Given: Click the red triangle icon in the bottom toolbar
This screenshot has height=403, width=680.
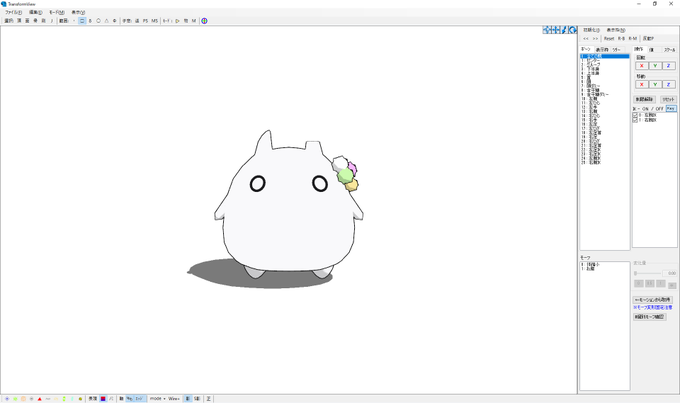Looking at the screenshot, I should [39, 399].
